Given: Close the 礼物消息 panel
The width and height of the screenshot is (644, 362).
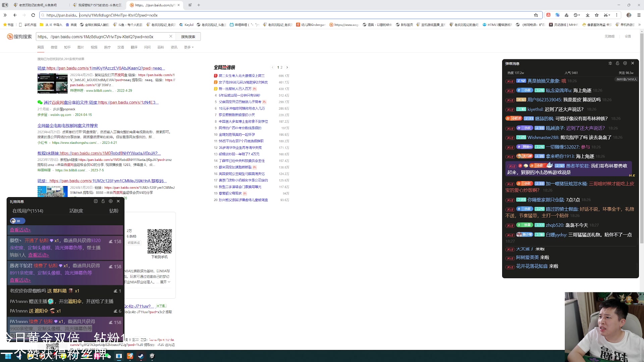Looking at the screenshot, I should [x=118, y=201].
